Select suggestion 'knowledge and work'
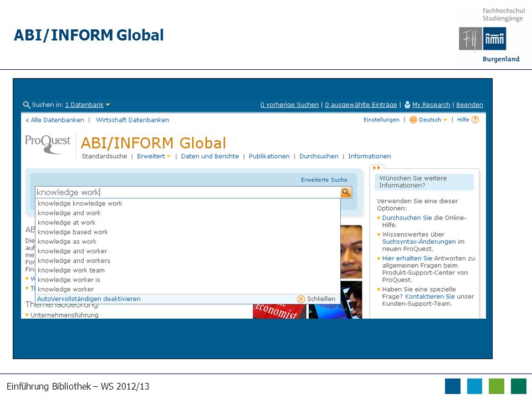Screen dimensions: 532x399 point(188,213)
